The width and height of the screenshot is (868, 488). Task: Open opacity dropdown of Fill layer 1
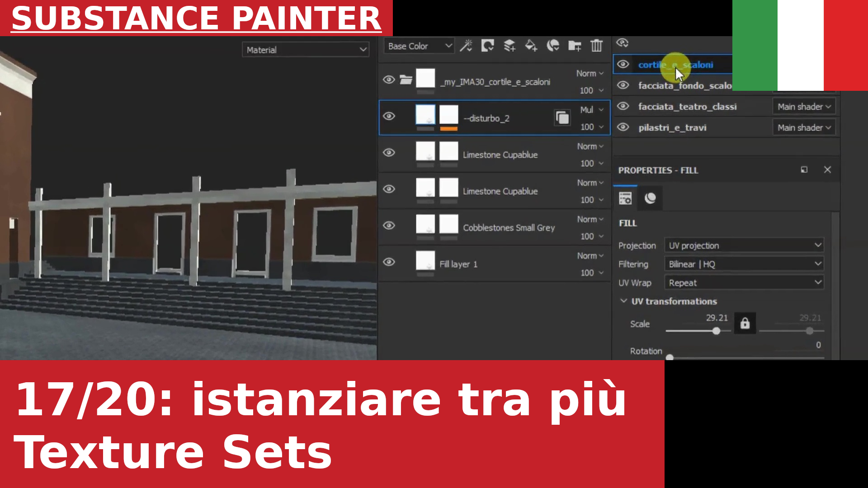pyautogui.click(x=592, y=273)
